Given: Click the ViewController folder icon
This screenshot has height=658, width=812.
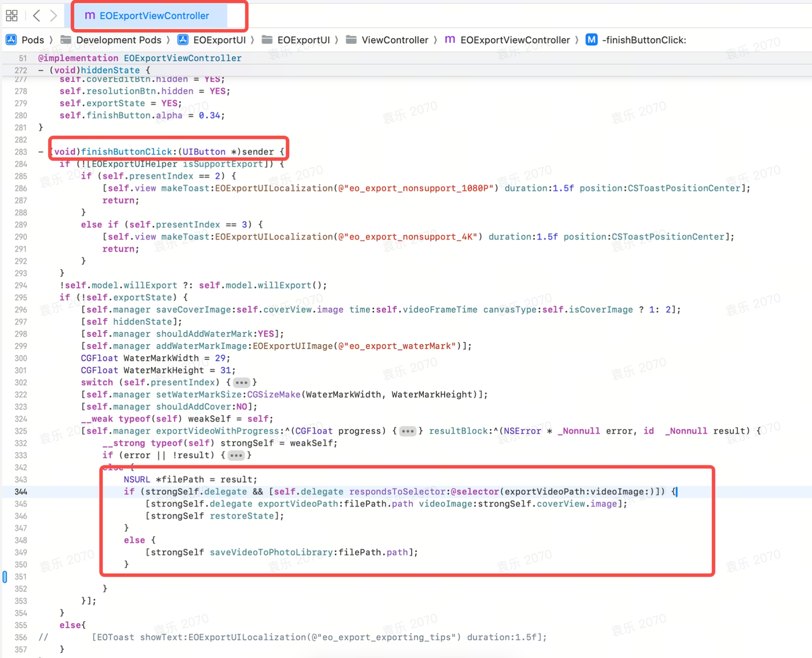Looking at the screenshot, I should (351, 40).
